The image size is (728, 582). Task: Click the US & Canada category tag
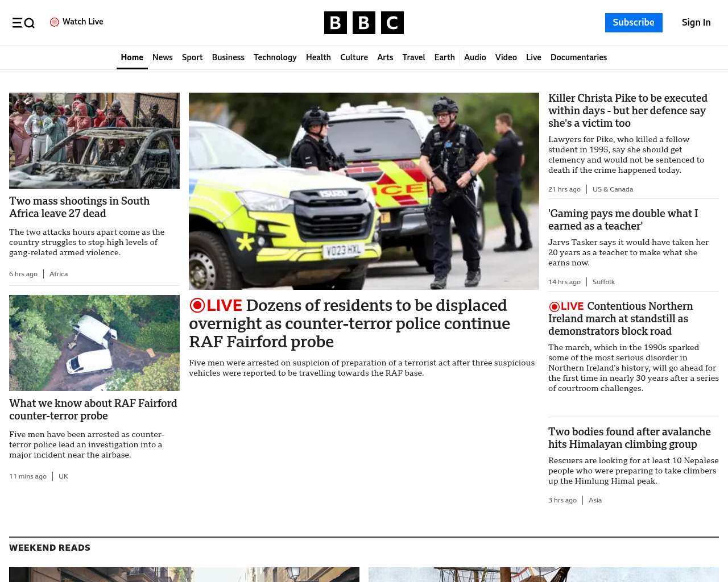(613, 189)
